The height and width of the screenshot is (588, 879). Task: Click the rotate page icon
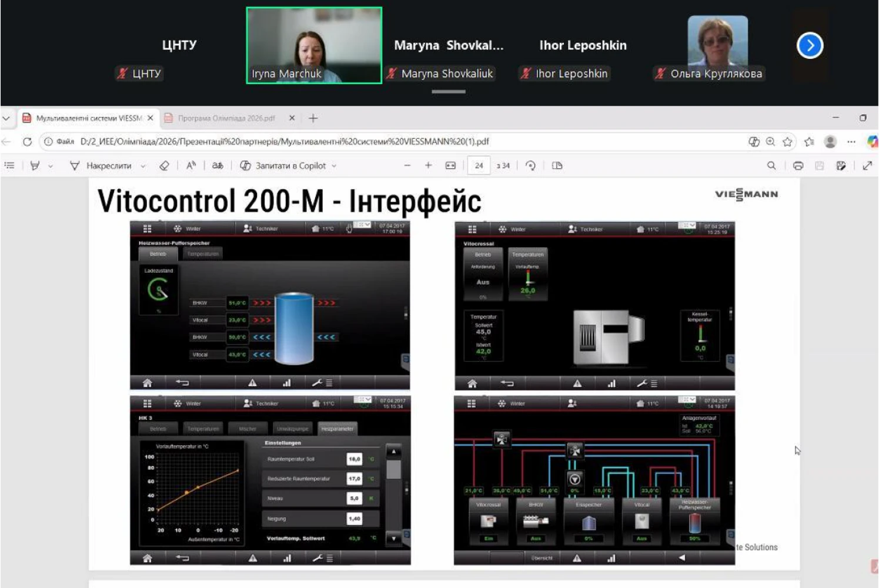click(x=530, y=166)
